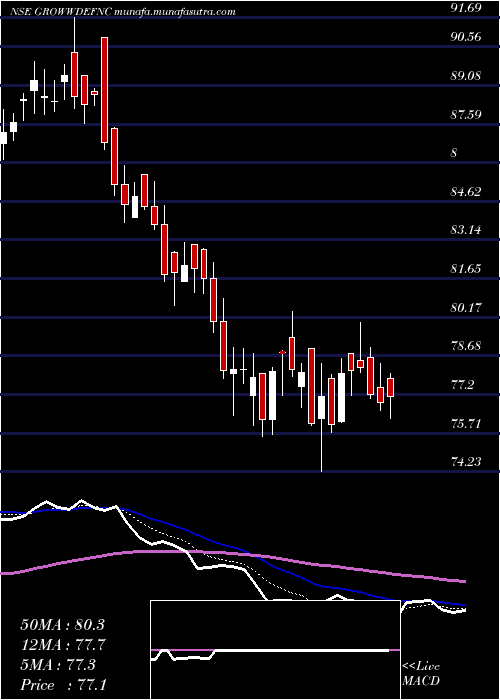Click the 75.71 price axis label
Viewport: 500px width, 700px height.
(x=466, y=424)
